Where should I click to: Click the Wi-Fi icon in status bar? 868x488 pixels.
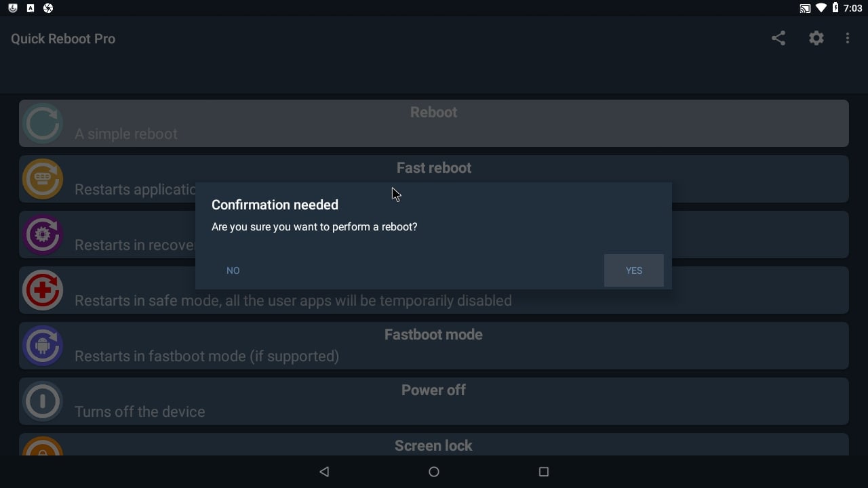click(x=823, y=8)
